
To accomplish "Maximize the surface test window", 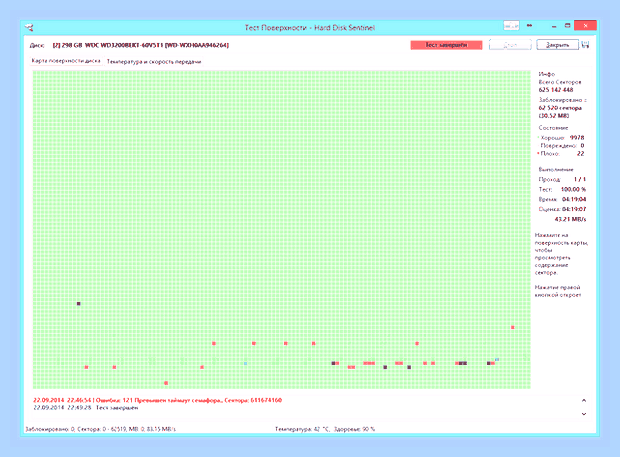I will (567, 26).
